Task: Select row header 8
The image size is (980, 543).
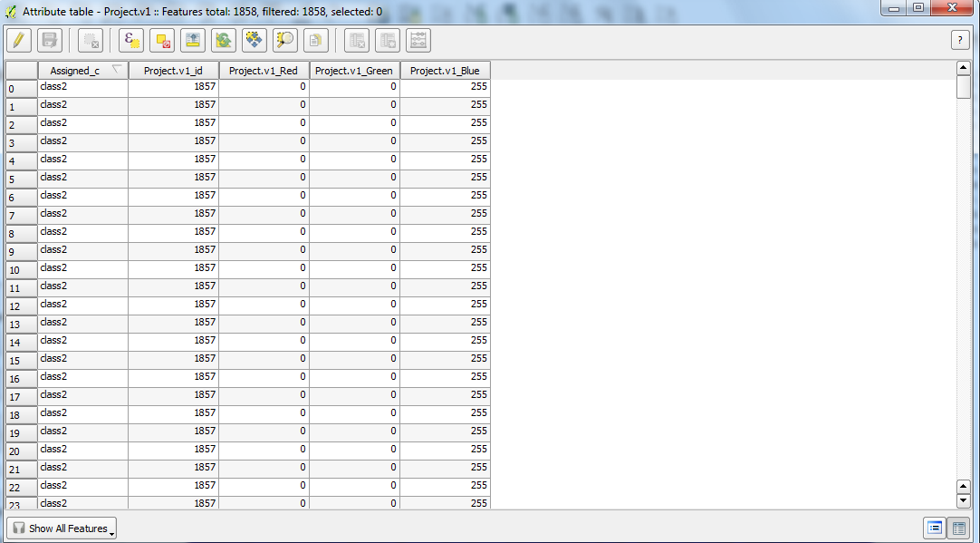Action: coord(22,234)
